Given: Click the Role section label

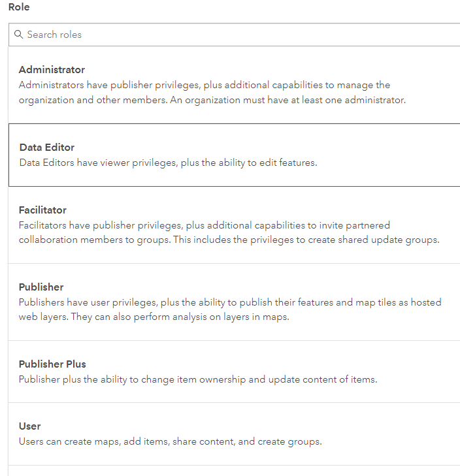Looking at the screenshot, I should point(19,7).
